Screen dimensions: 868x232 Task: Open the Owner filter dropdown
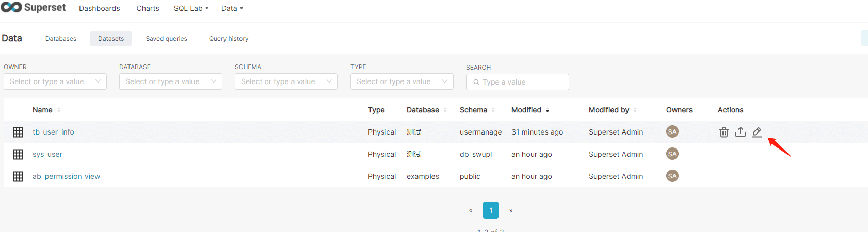pos(55,81)
